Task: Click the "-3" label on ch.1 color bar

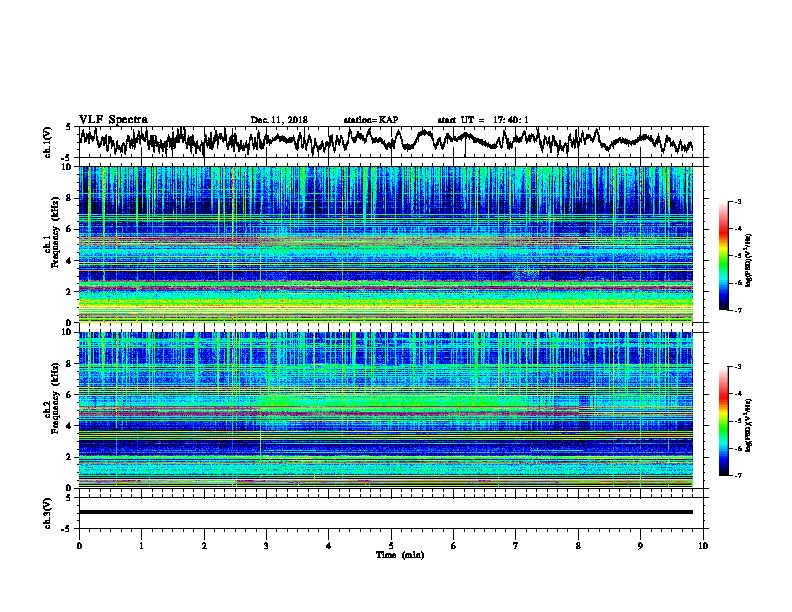Action: click(x=738, y=202)
